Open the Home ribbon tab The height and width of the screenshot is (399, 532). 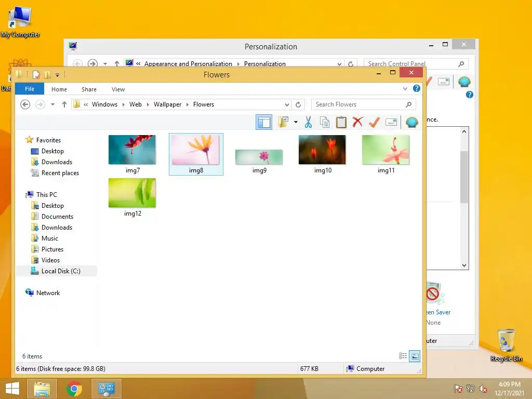pos(59,89)
